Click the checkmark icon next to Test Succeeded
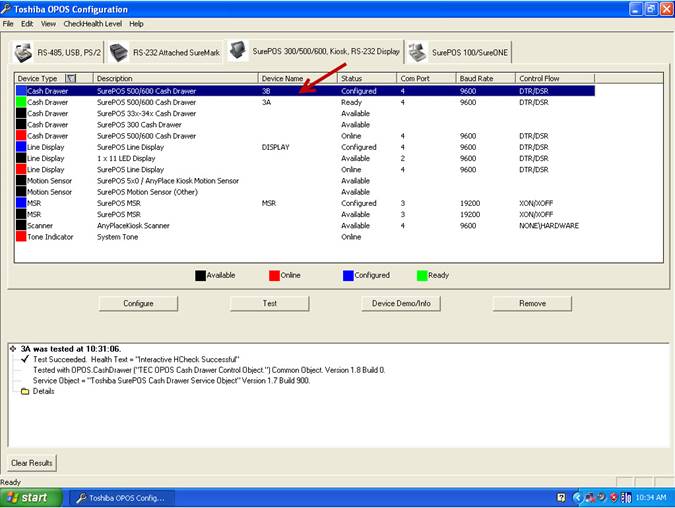The height and width of the screenshot is (508, 675). 25,359
